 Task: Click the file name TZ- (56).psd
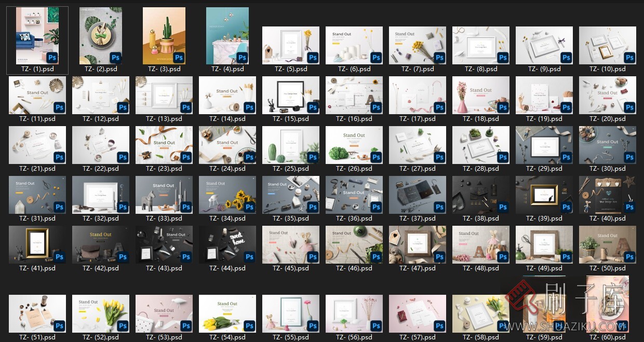click(x=354, y=337)
